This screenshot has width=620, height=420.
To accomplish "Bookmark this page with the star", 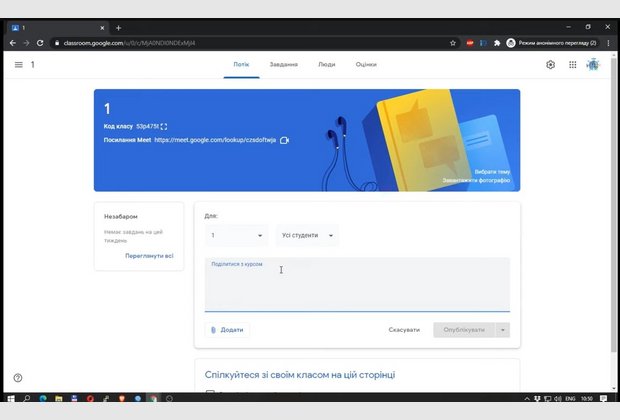I will [x=453, y=43].
